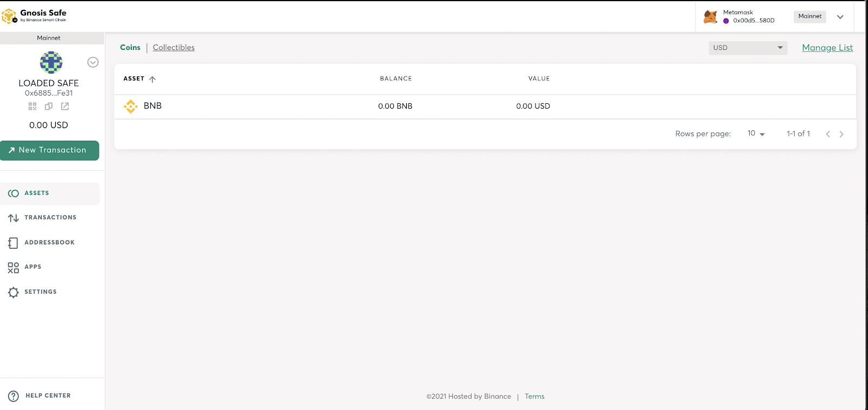Viewport: 868px width, 410px height.
Task: Open the Transactions section
Action: [50, 218]
